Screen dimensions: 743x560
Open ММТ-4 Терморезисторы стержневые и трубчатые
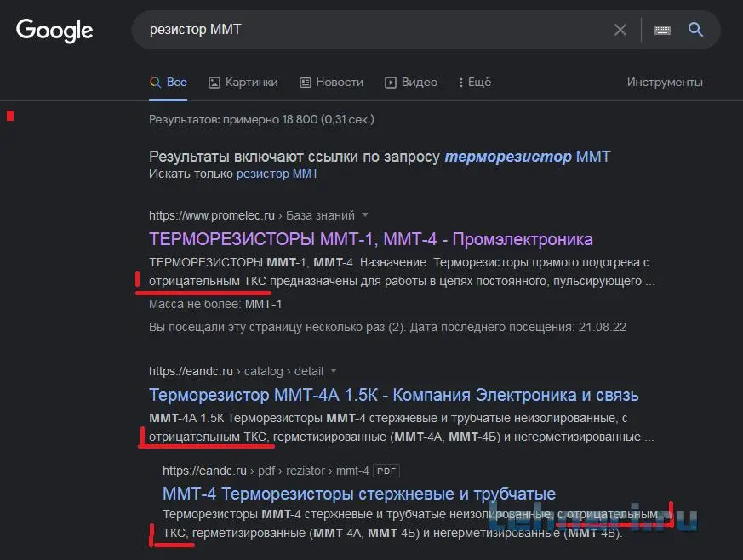tap(358, 494)
